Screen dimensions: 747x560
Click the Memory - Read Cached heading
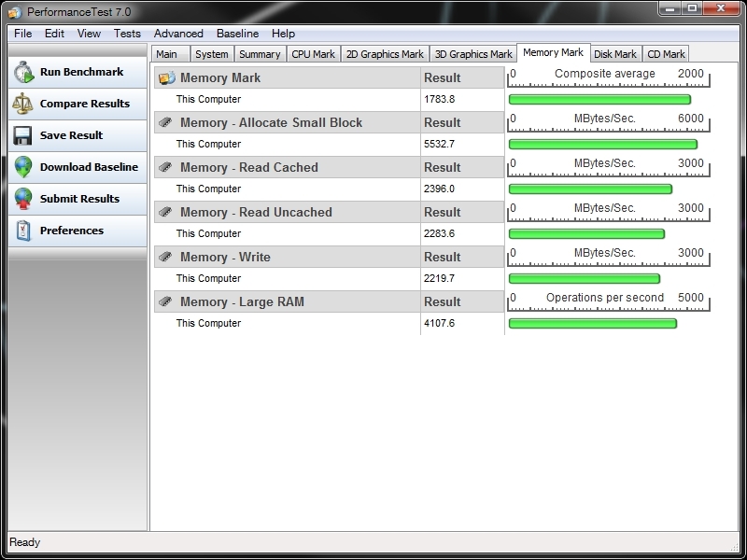(249, 167)
